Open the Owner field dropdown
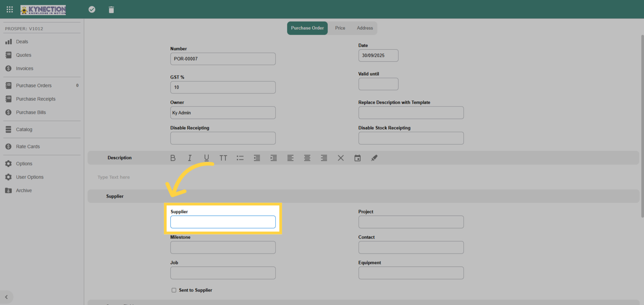The height and width of the screenshot is (305, 644). (x=223, y=113)
